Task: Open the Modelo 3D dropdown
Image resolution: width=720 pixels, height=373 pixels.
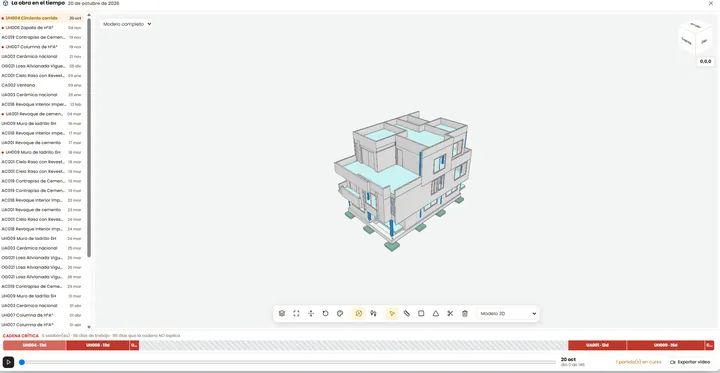Action: pyautogui.click(x=507, y=313)
